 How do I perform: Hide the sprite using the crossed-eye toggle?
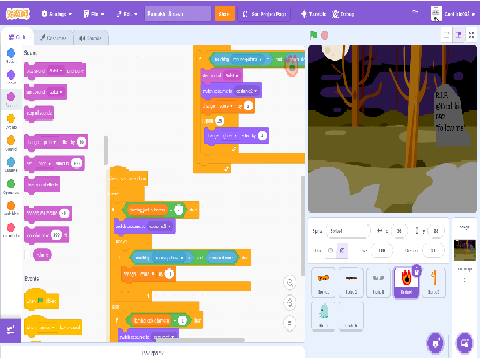pyautogui.click(x=342, y=250)
